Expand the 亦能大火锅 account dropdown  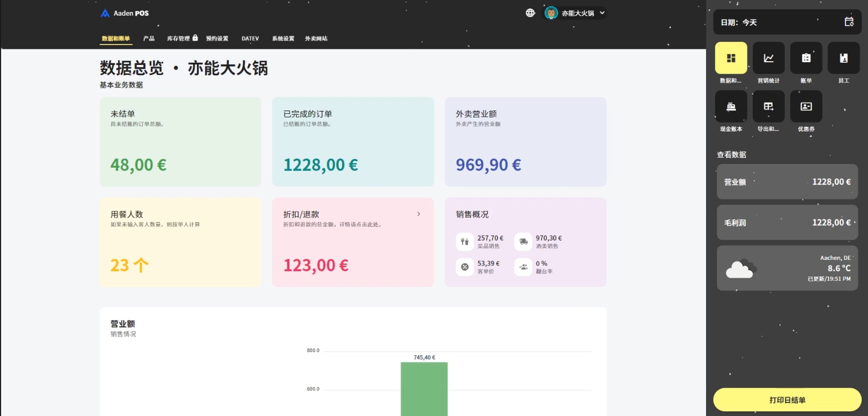[x=601, y=13]
